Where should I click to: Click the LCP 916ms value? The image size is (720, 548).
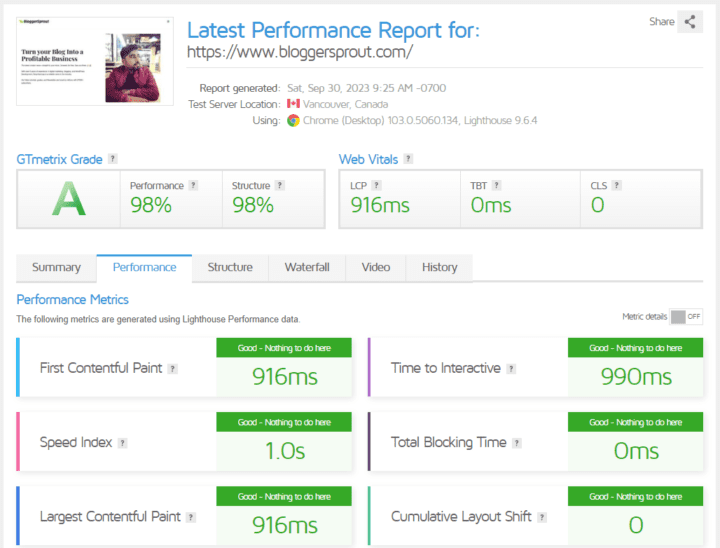point(380,205)
